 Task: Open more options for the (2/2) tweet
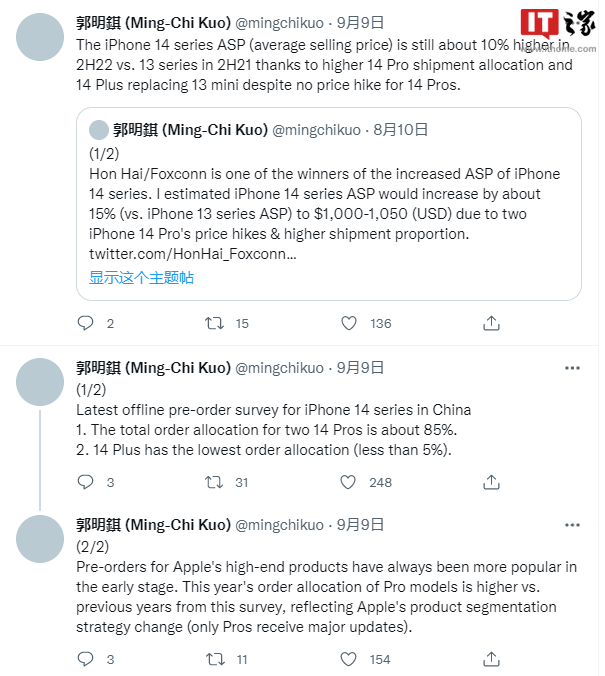click(x=571, y=525)
